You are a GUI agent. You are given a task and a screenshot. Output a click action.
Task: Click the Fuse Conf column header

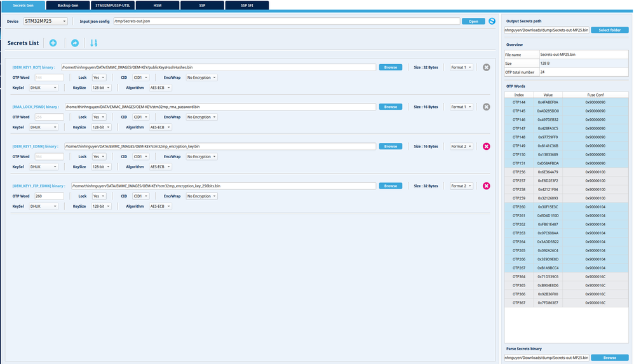[x=595, y=95]
